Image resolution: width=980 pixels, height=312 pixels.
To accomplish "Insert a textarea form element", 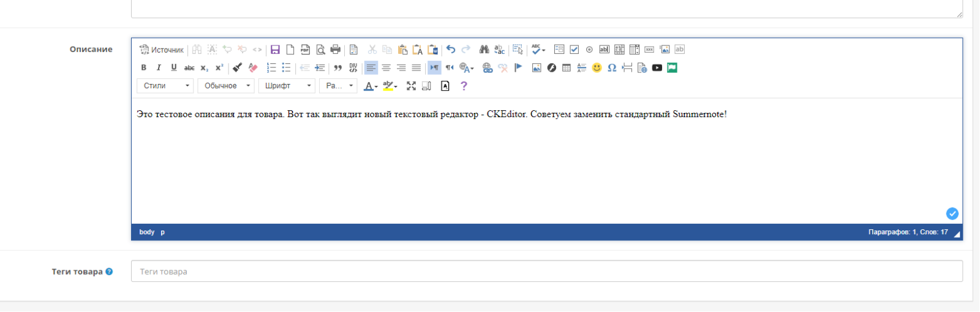I will coord(619,50).
